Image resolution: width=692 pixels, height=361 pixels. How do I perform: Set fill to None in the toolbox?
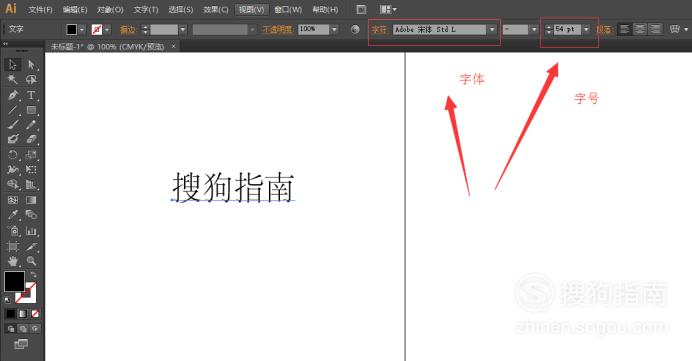35,314
